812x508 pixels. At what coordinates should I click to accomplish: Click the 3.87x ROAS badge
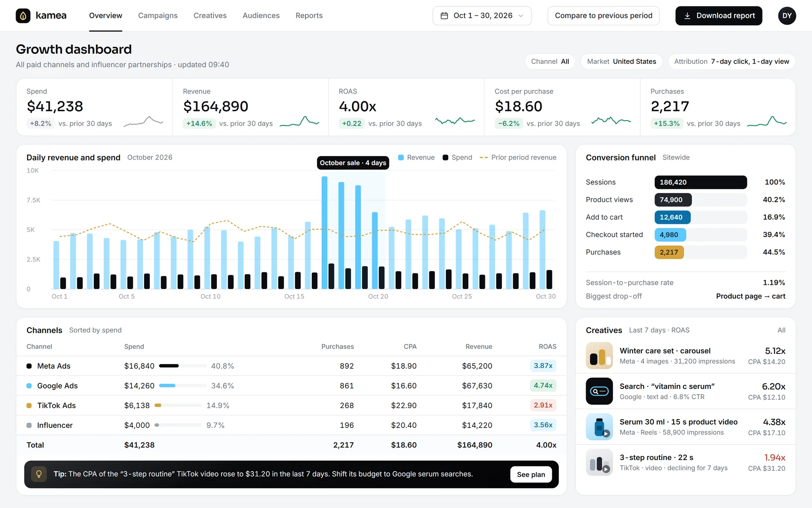(543, 366)
